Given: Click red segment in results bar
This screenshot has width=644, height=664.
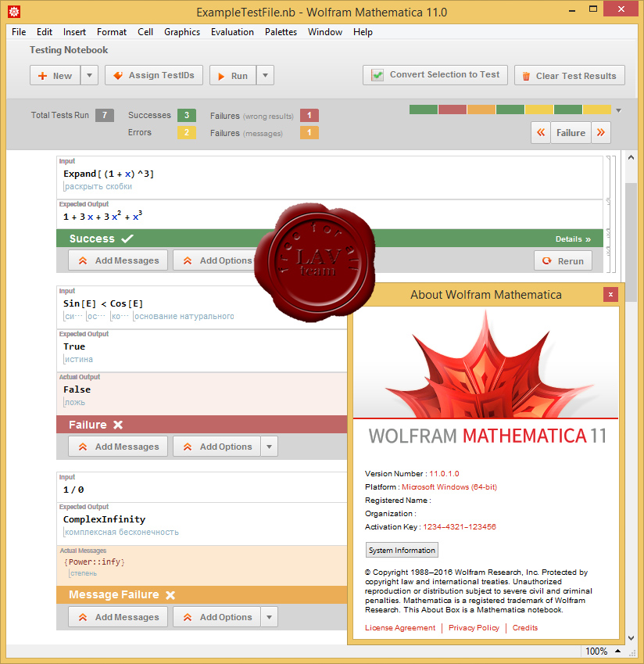Looking at the screenshot, I should tap(453, 109).
